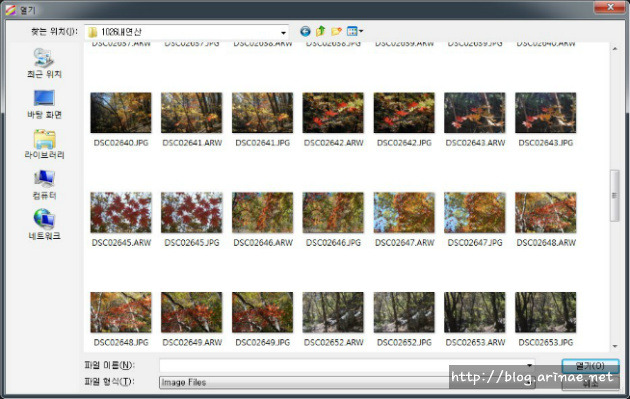630x399 pixels.
Task: Open Network (네트워크) shortcut
Action: (x=44, y=225)
